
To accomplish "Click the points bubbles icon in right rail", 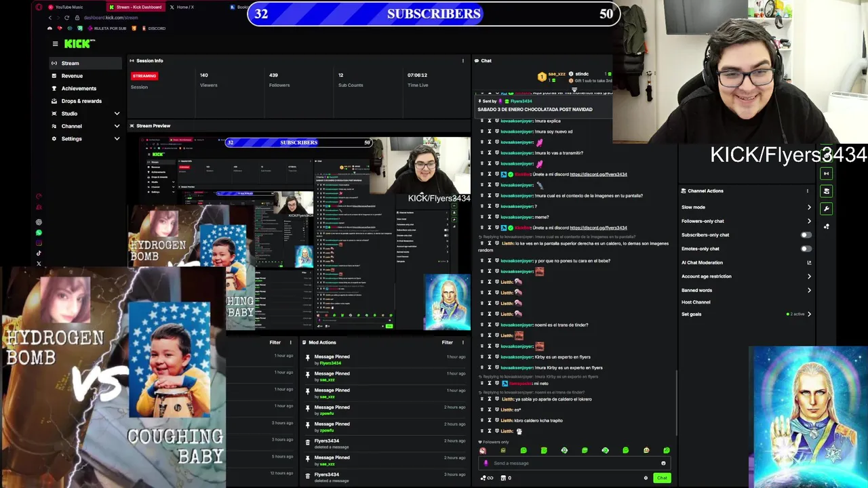I will pyautogui.click(x=826, y=226).
